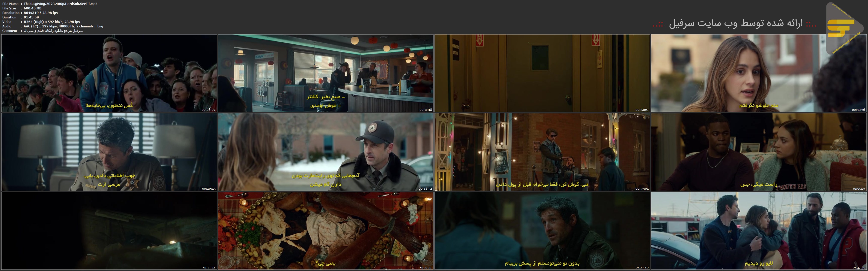
Task: Click the Duration value 01:45:59
Action: 31,17
